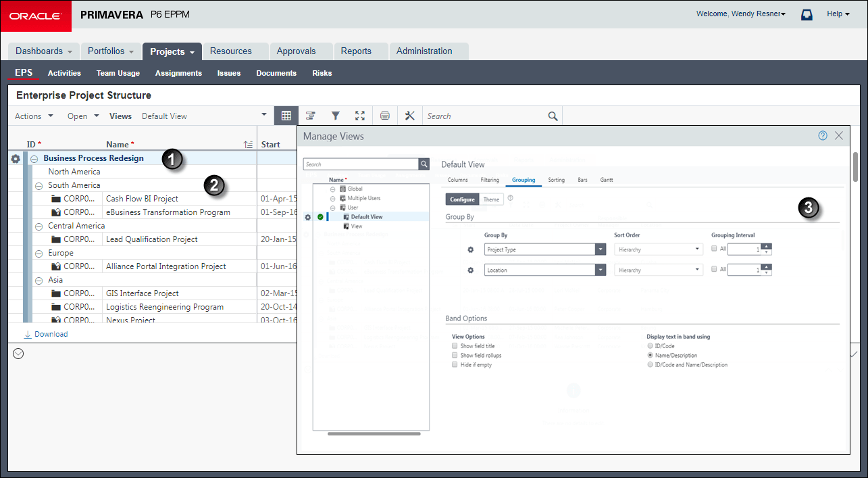Viewport: 868px width, 478px height.
Task: Select the ID/Code radio button
Action: point(650,345)
